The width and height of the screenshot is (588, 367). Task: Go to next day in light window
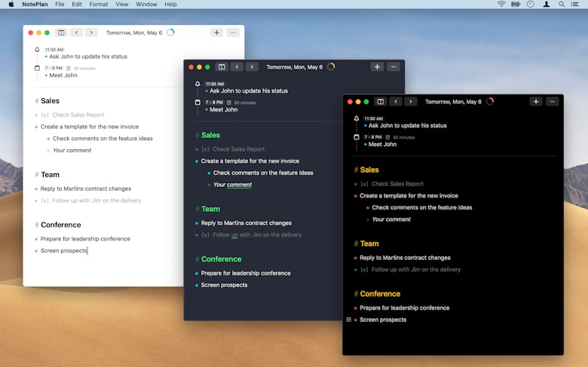click(91, 32)
